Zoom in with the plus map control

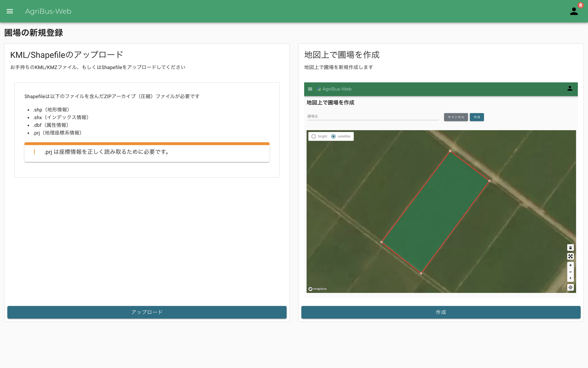(x=570, y=265)
